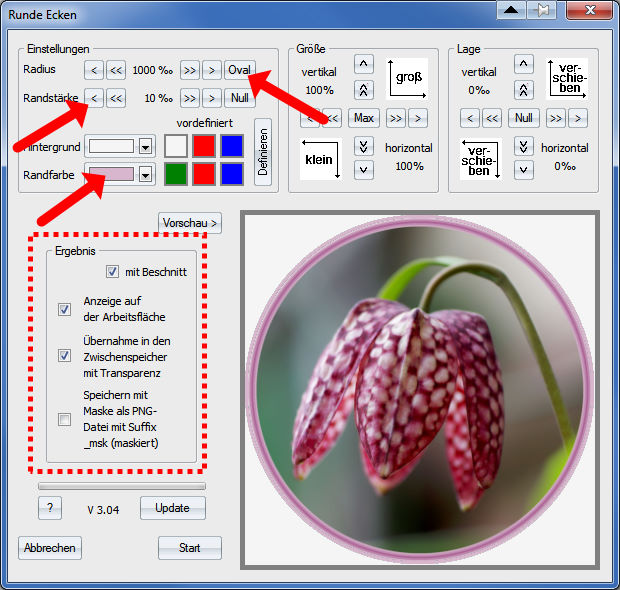Click the 'klein' shrink size icon
The height and width of the screenshot is (590, 620).
coord(321,159)
